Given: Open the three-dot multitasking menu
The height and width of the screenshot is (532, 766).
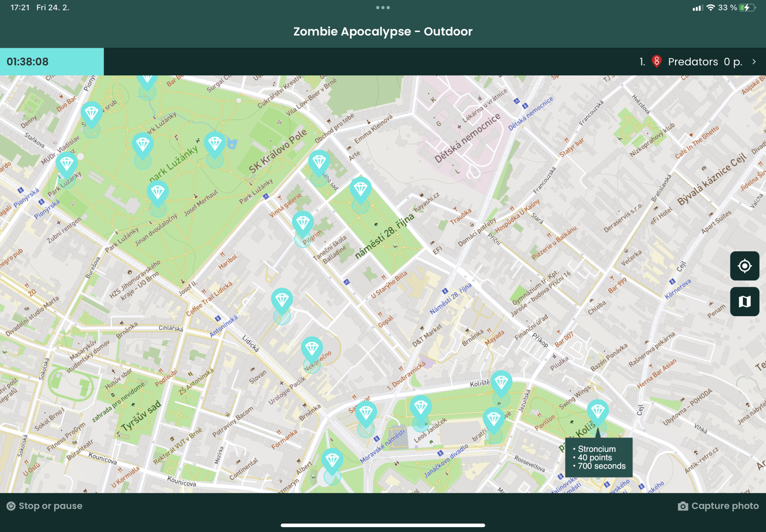Looking at the screenshot, I should point(383,8).
